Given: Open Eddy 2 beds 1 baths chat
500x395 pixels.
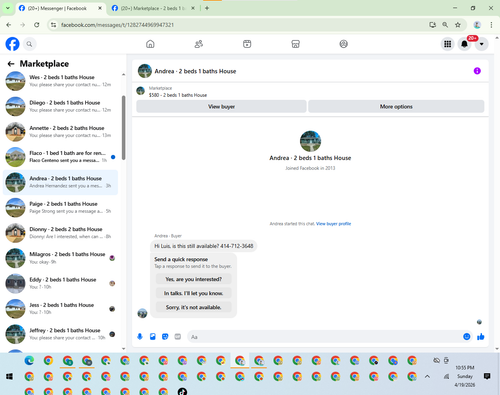Looking at the screenshot, I should [x=60, y=283].
